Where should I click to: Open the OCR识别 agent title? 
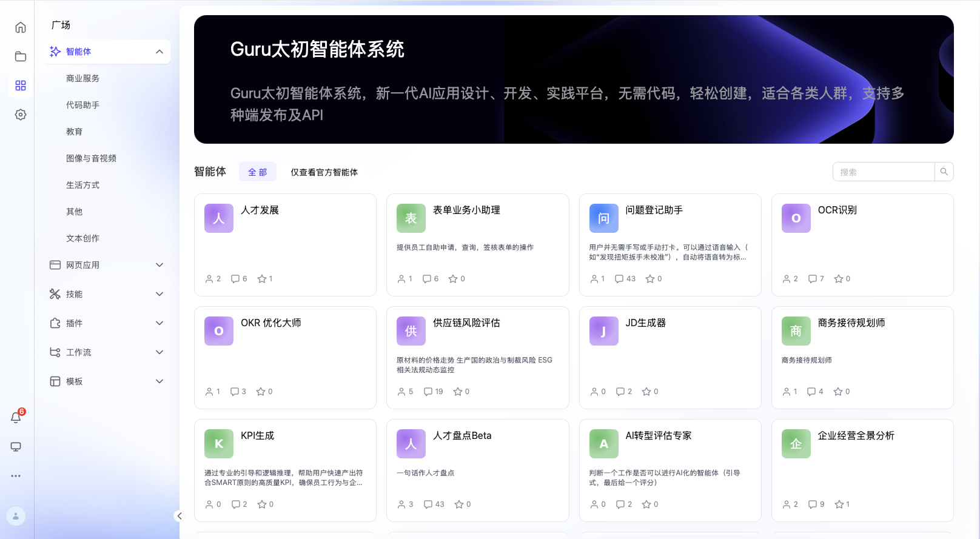tap(837, 210)
